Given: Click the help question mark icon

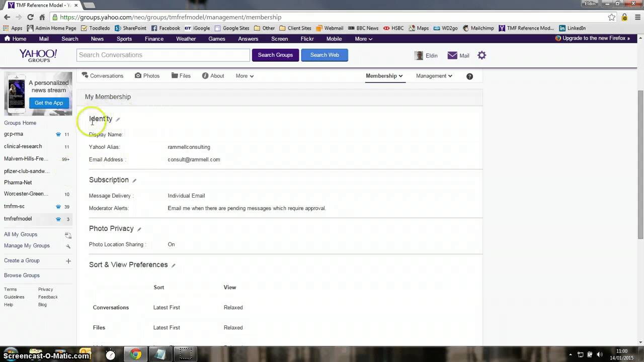Looking at the screenshot, I should click(x=469, y=76).
